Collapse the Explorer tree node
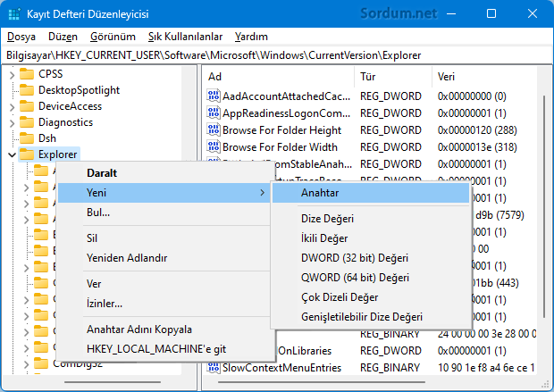The image size is (554, 392). [12, 155]
